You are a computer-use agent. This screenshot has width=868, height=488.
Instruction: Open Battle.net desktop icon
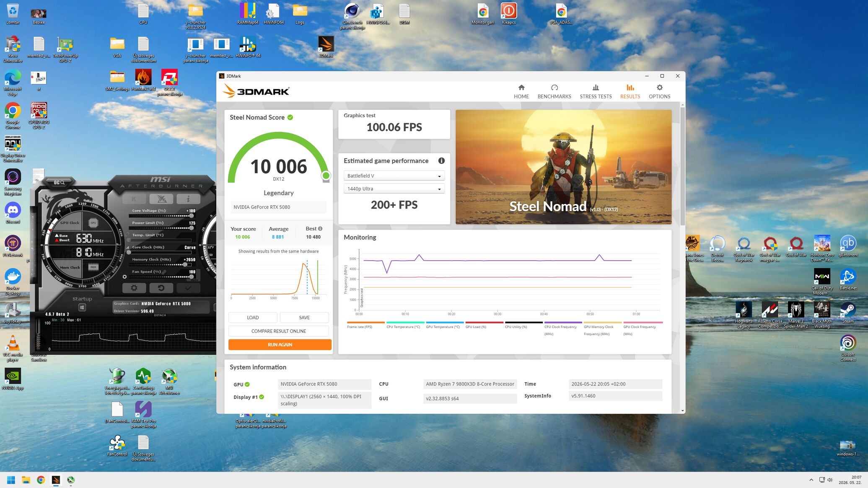pos(848,279)
